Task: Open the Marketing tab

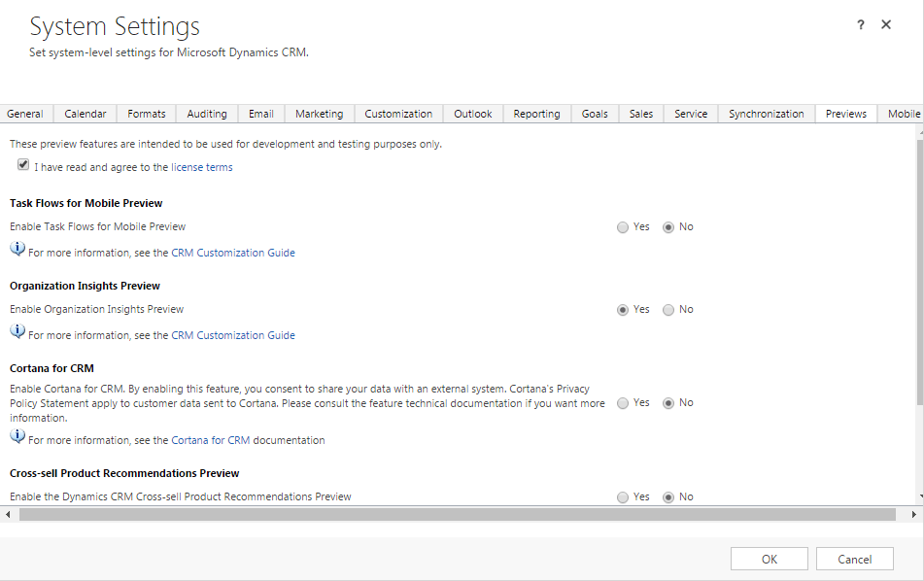Action: click(320, 114)
